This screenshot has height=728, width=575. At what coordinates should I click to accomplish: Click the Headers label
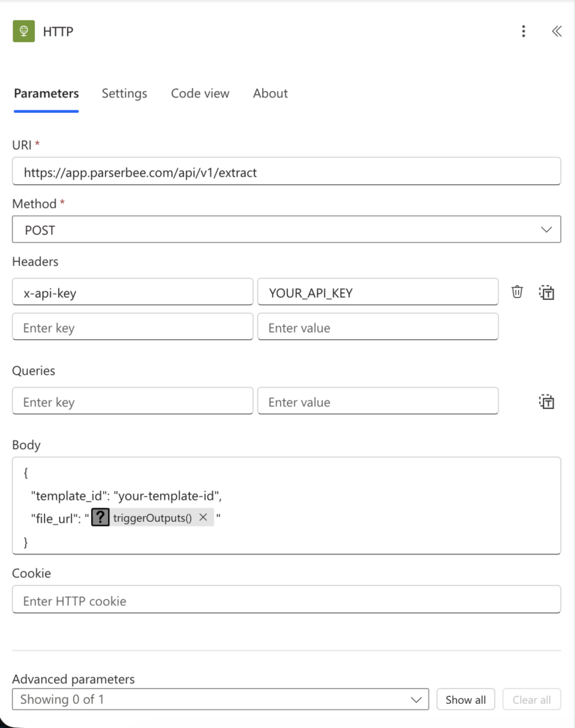tap(36, 262)
